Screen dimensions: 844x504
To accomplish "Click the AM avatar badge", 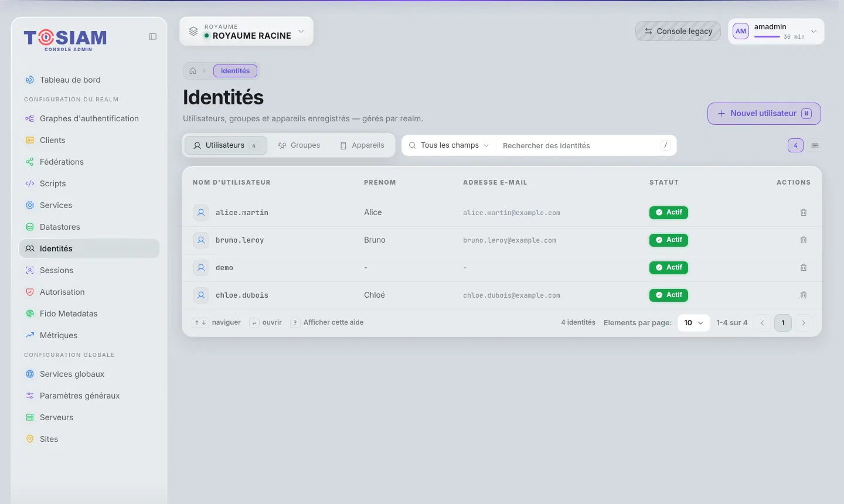I will pyautogui.click(x=741, y=31).
